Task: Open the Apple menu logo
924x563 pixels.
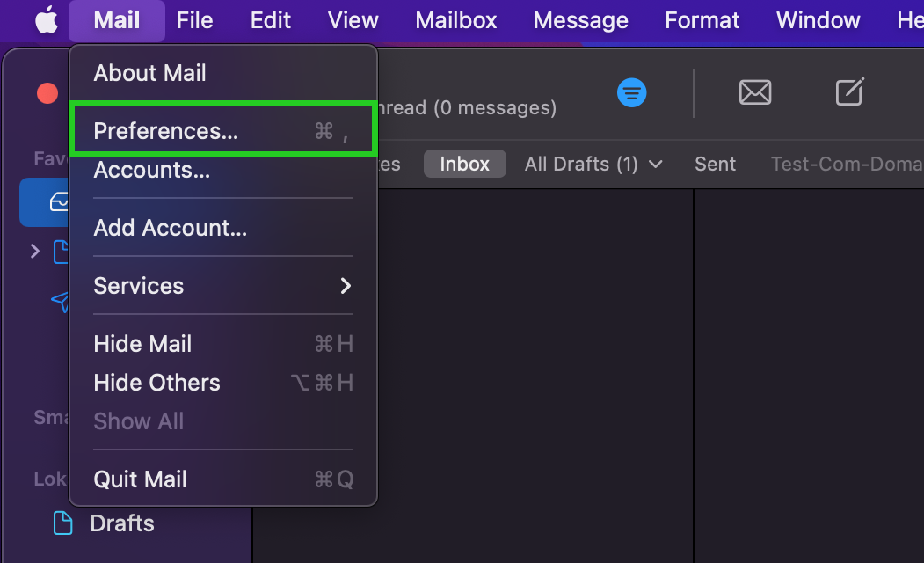Action: (46, 20)
